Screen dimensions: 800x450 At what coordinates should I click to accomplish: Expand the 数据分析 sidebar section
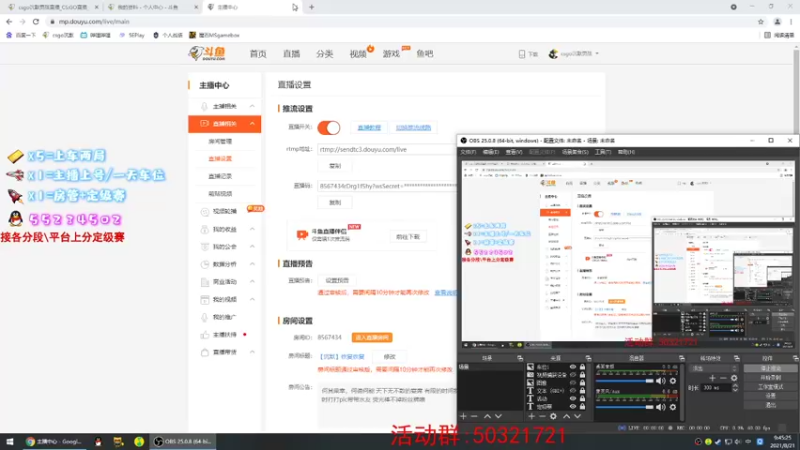pos(253,264)
